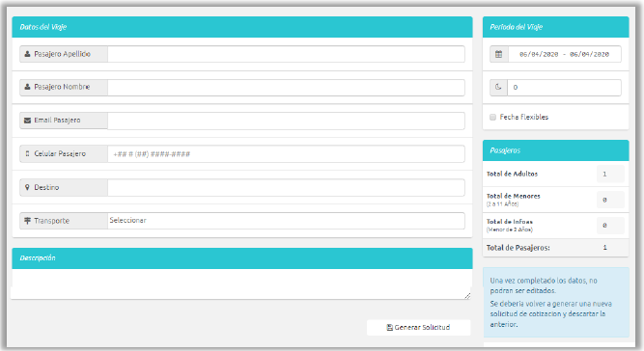
Task: Click the Total de Infoas number box
Action: point(610,225)
